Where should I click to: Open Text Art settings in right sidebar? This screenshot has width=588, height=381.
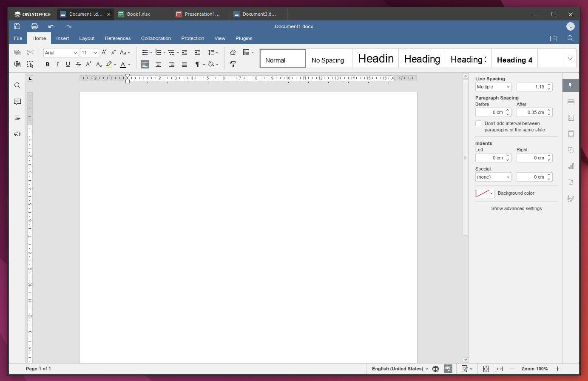tap(571, 182)
